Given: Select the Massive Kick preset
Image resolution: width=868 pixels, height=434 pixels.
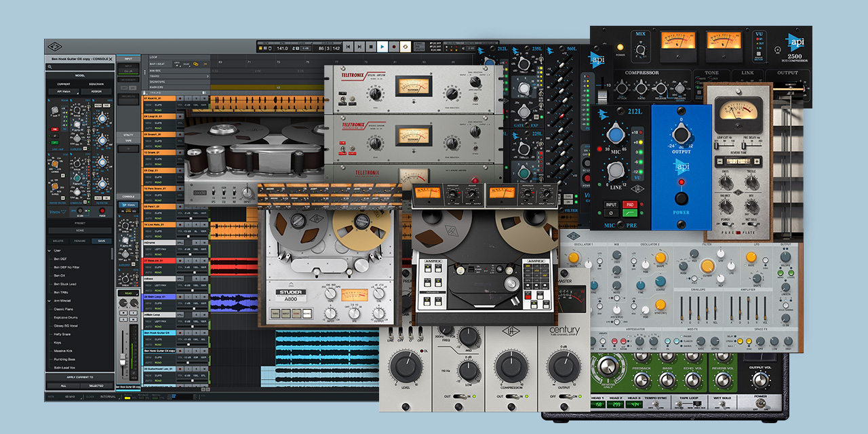Looking at the screenshot, I should point(64,350).
